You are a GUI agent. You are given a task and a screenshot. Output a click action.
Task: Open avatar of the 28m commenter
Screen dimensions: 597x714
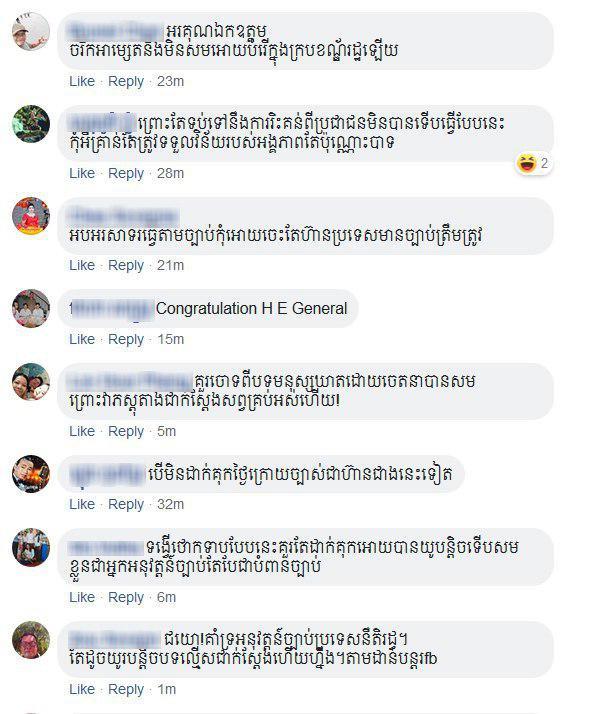pos(31,124)
